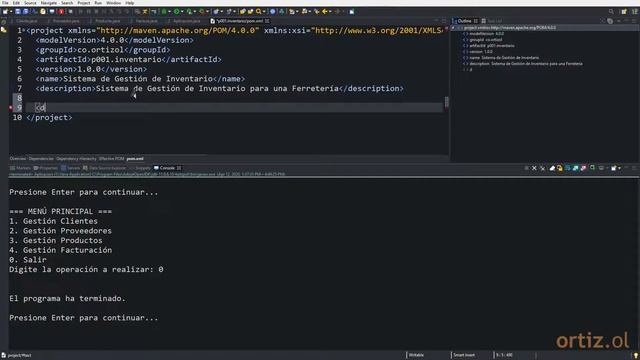
Task: Click the red Terminate toolbar icon
Action: coord(61,11)
